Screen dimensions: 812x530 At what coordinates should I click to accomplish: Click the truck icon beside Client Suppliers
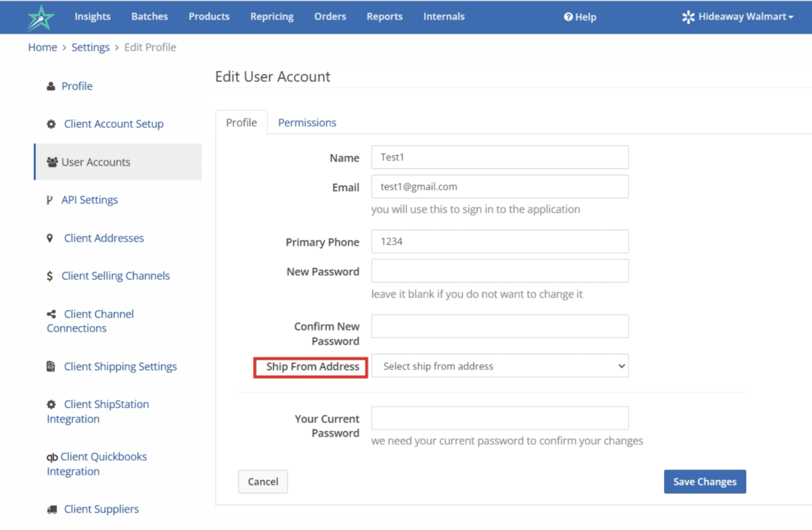click(x=51, y=509)
